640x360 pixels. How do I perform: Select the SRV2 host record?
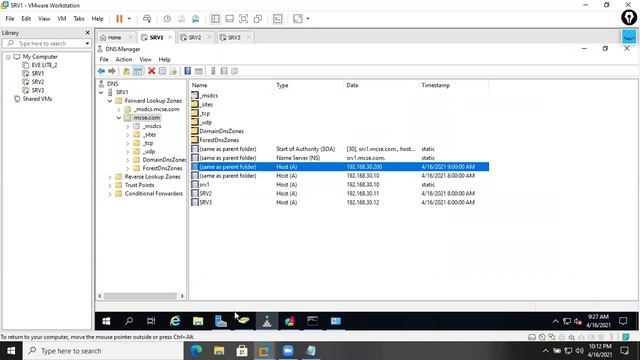click(x=339, y=193)
